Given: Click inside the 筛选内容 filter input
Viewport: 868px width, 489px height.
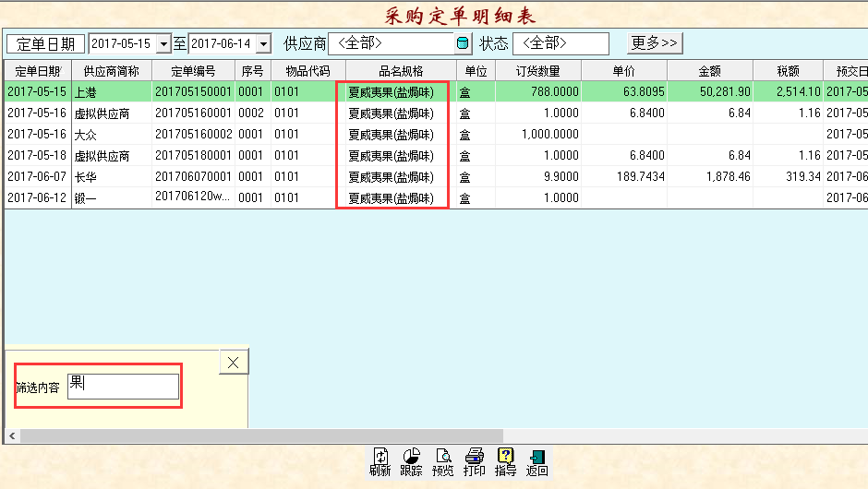Looking at the screenshot, I should pos(123,386).
